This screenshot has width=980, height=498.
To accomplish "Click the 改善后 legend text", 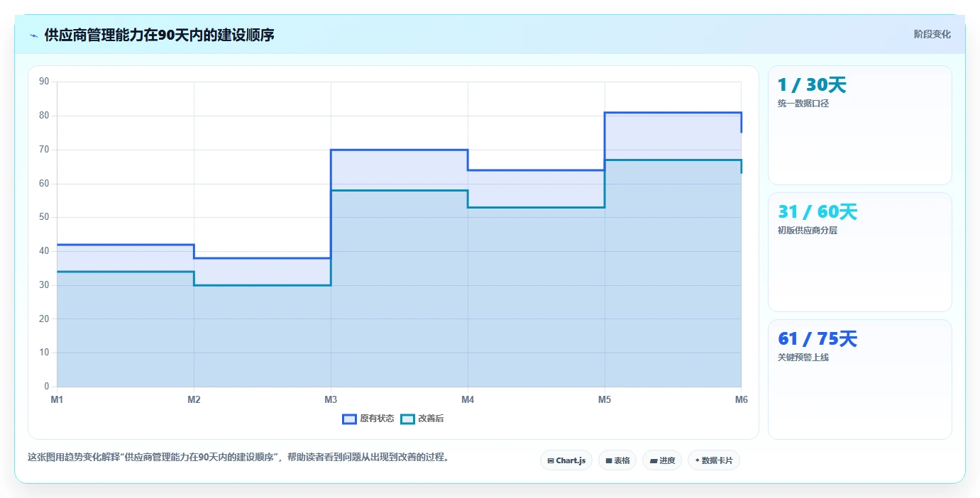I will (x=431, y=419).
